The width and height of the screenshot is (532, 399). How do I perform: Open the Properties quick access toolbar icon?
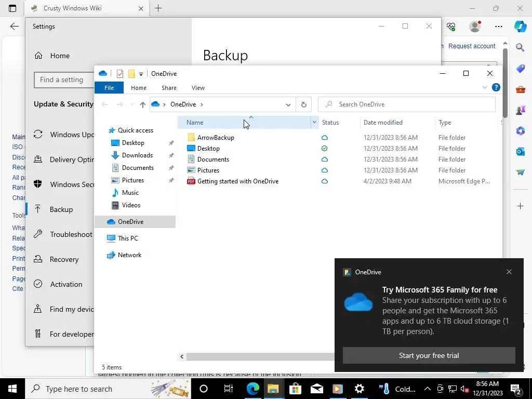click(120, 74)
